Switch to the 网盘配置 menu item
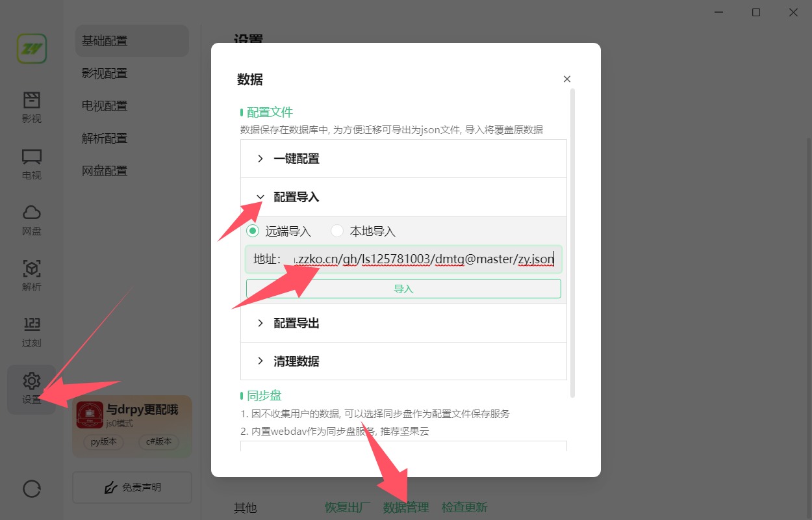The height and width of the screenshot is (520, 812). (105, 170)
